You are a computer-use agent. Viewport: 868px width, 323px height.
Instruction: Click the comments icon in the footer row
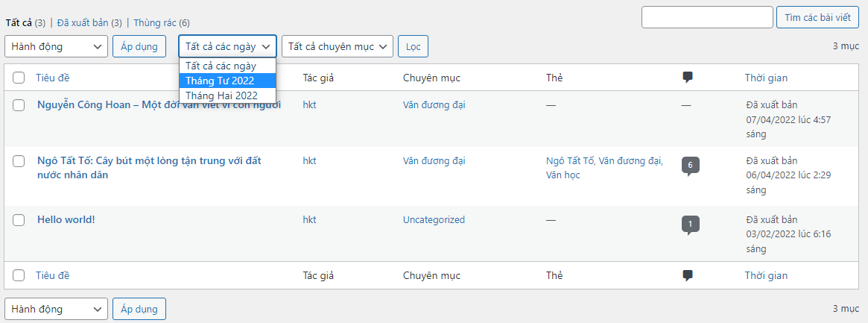(688, 275)
